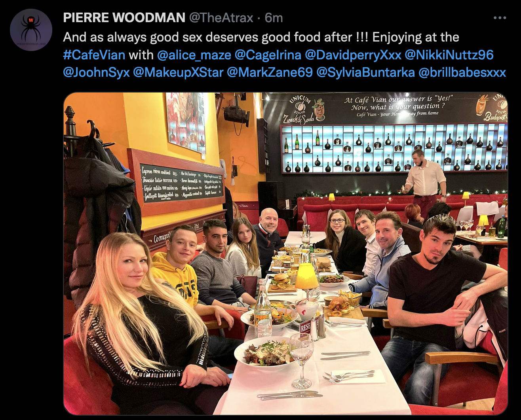521x420 pixels.
Task: Open the three-dot more options menu
Action: pyautogui.click(x=500, y=18)
